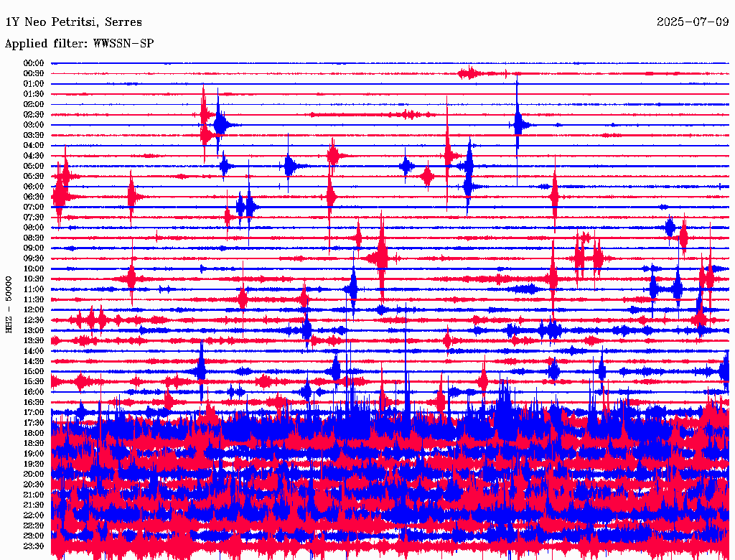Select the 09:30 time label

pos(34,258)
